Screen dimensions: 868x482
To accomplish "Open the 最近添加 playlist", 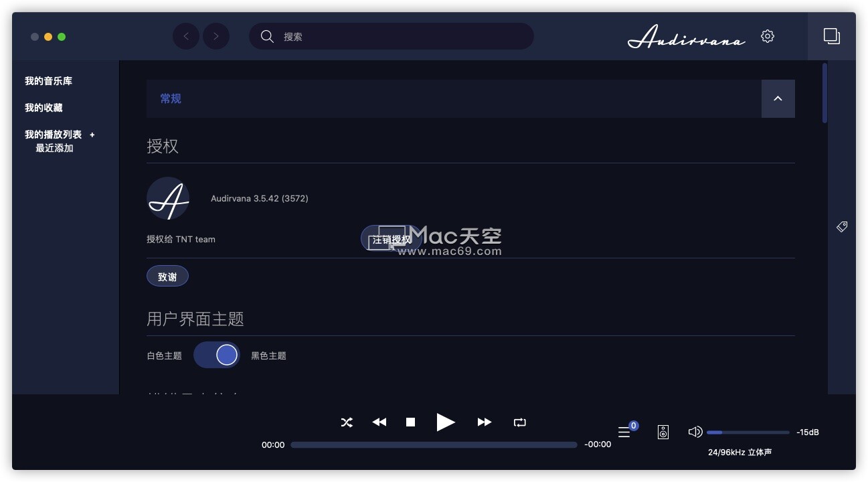I will point(54,148).
